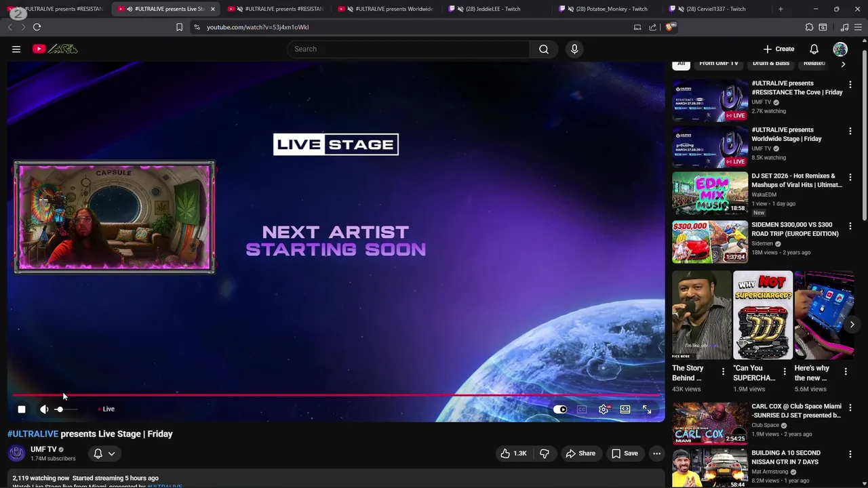This screenshot has width=868, height=488.
Task: Like the video with the thumbs up
Action: click(513, 453)
